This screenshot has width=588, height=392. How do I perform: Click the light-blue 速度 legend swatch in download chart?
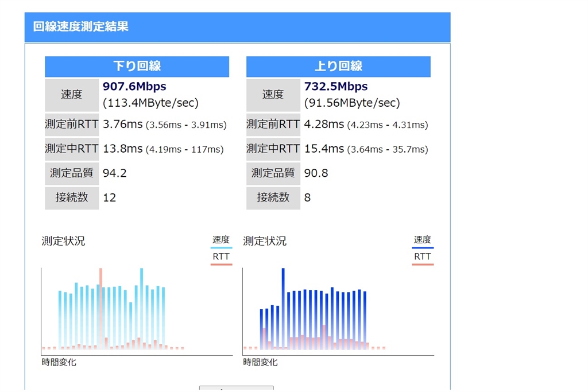(221, 248)
